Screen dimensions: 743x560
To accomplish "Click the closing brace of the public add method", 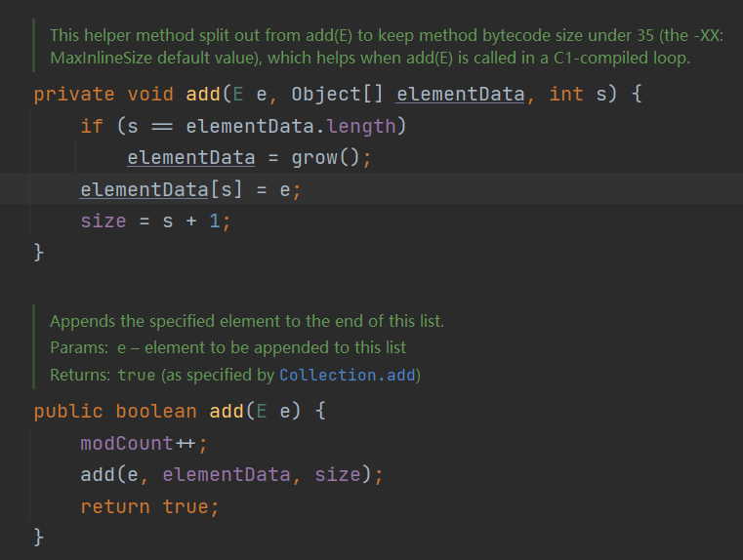I will (39, 538).
